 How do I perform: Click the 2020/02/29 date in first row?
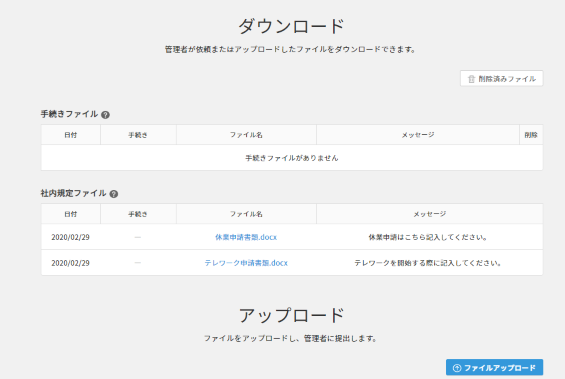(71, 237)
